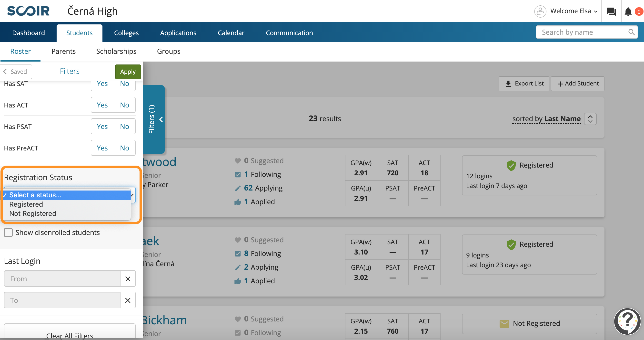
Task: Click the green Apply button
Action: coord(128,72)
